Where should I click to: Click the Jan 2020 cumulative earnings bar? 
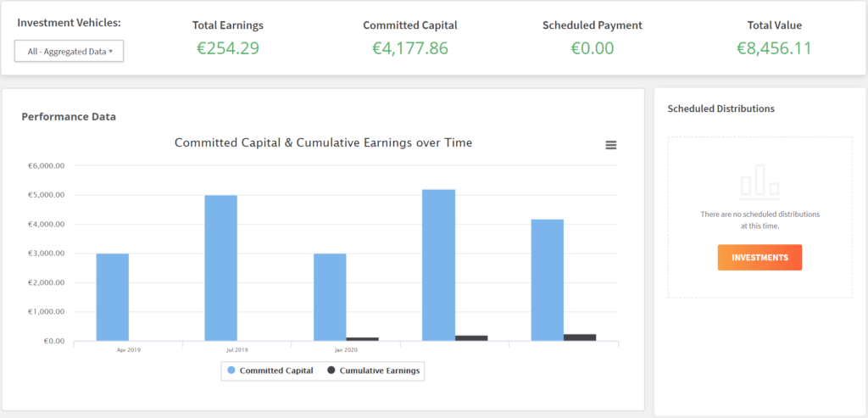363,339
